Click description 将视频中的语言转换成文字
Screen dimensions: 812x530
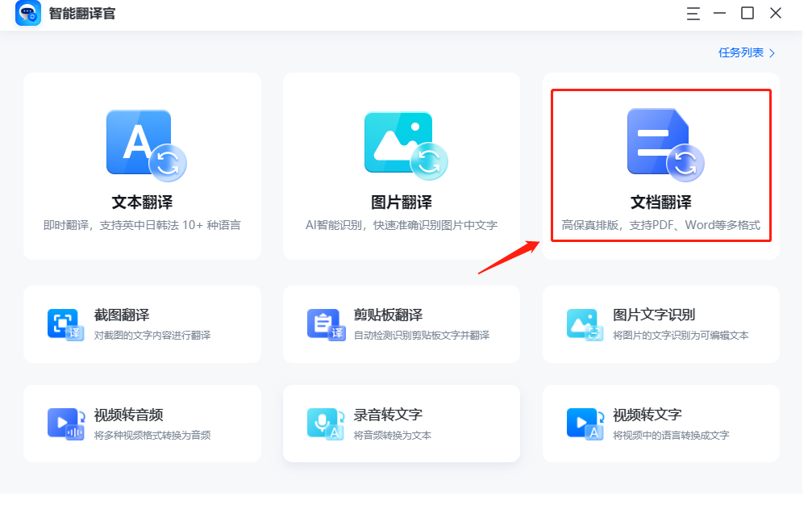click(x=671, y=435)
